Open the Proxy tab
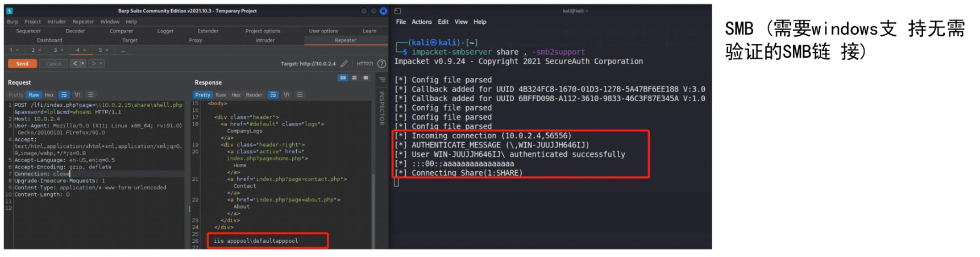 tap(196, 40)
